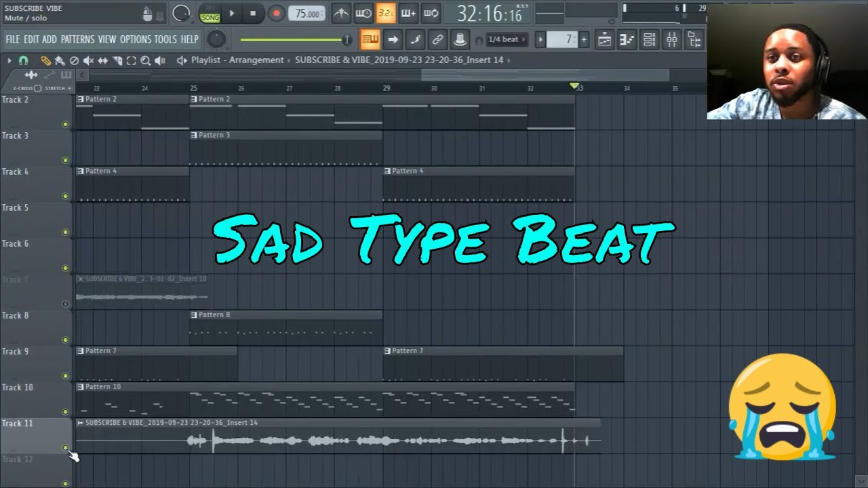Viewport: 868px width, 488px height.
Task: Mute Track 2 via its green light
Action: click(x=65, y=124)
